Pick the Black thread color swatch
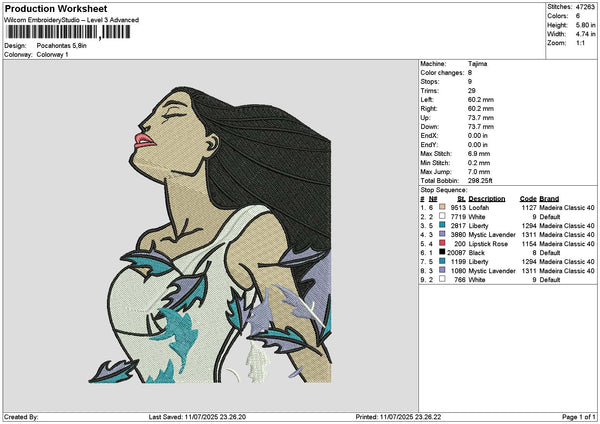The width and height of the screenshot is (600, 424). click(440, 252)
